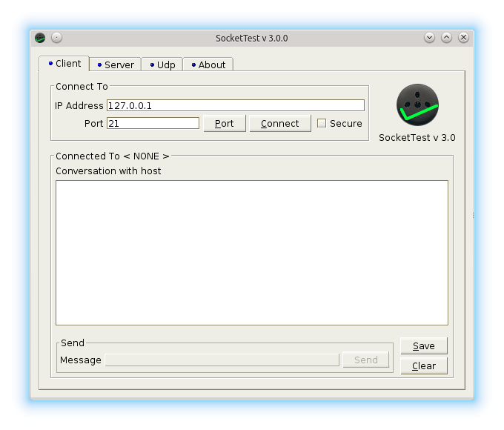This screenshot has width=504, height=430.
Task: Focus the IP Address input field
Action: [x=235, y=105]
